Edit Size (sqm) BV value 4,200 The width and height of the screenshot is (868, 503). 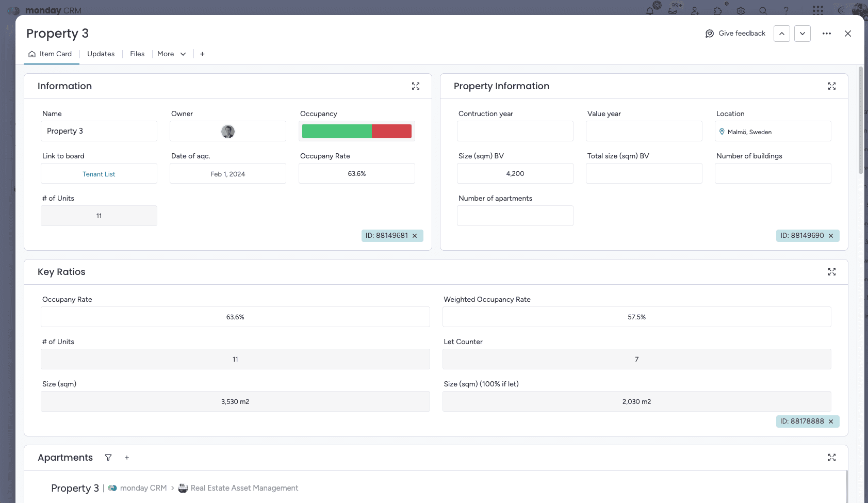pos(515,173)
